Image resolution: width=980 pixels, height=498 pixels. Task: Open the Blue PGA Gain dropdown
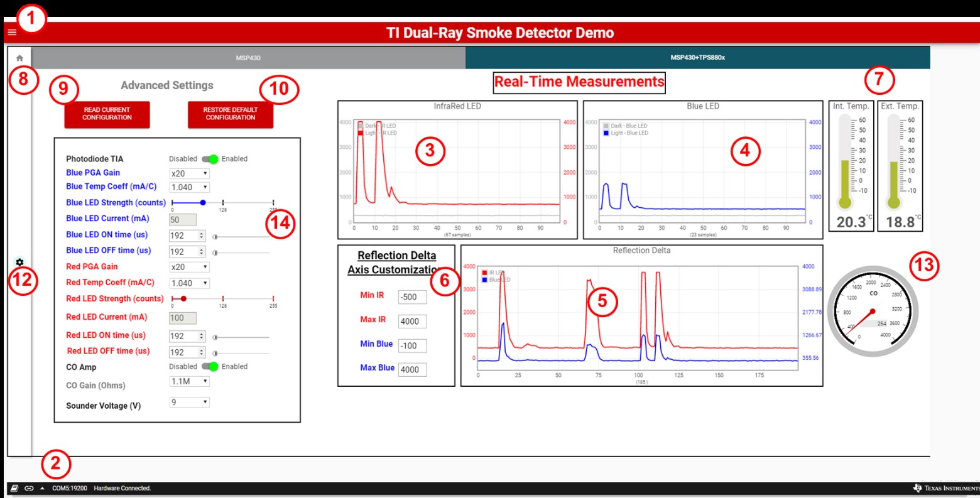(189, 173)
